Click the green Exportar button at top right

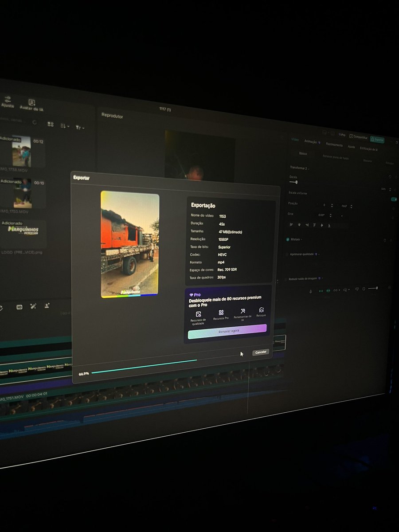point(377,139)
